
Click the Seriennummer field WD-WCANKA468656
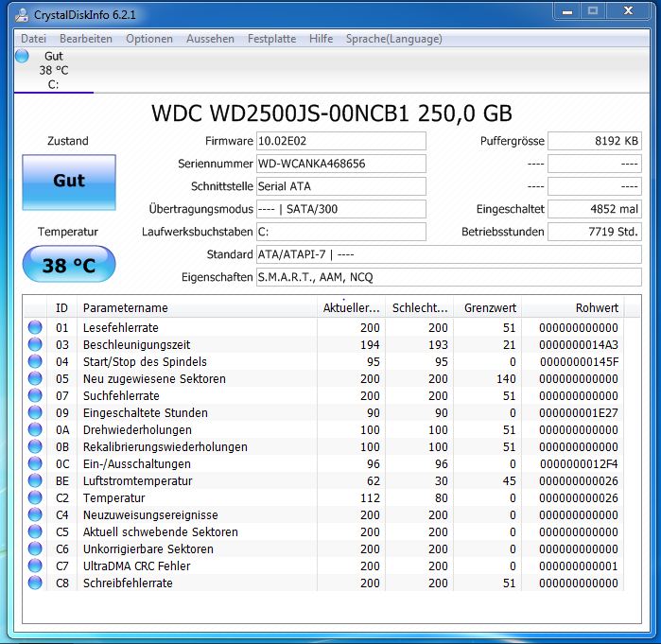[341, 164]
